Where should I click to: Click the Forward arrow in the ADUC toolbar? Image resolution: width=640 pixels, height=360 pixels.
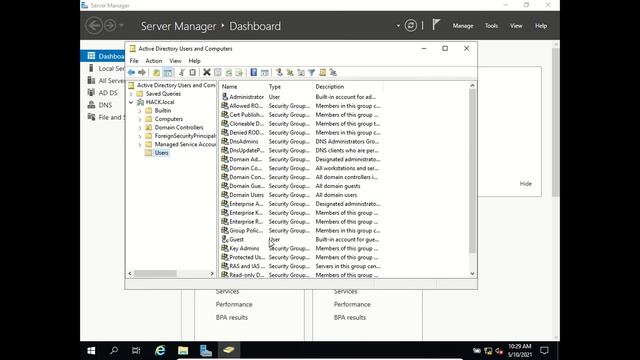pos(142,73)
